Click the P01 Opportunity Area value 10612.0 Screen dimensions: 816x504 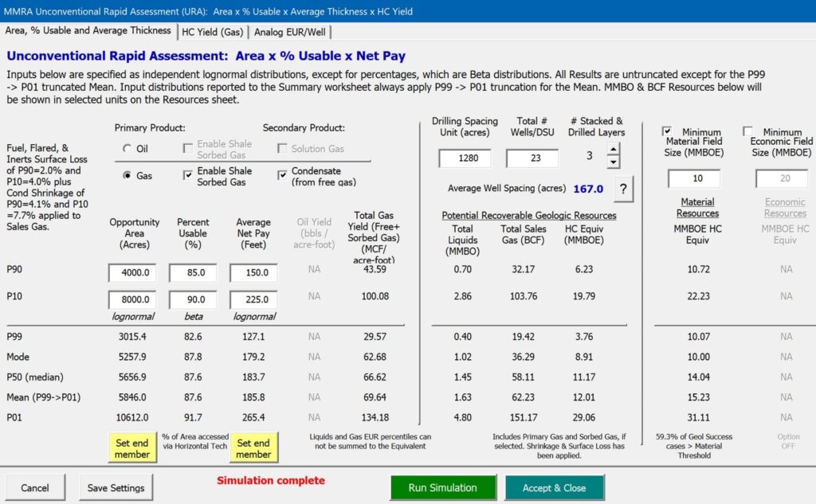click(x=132, y=418)
